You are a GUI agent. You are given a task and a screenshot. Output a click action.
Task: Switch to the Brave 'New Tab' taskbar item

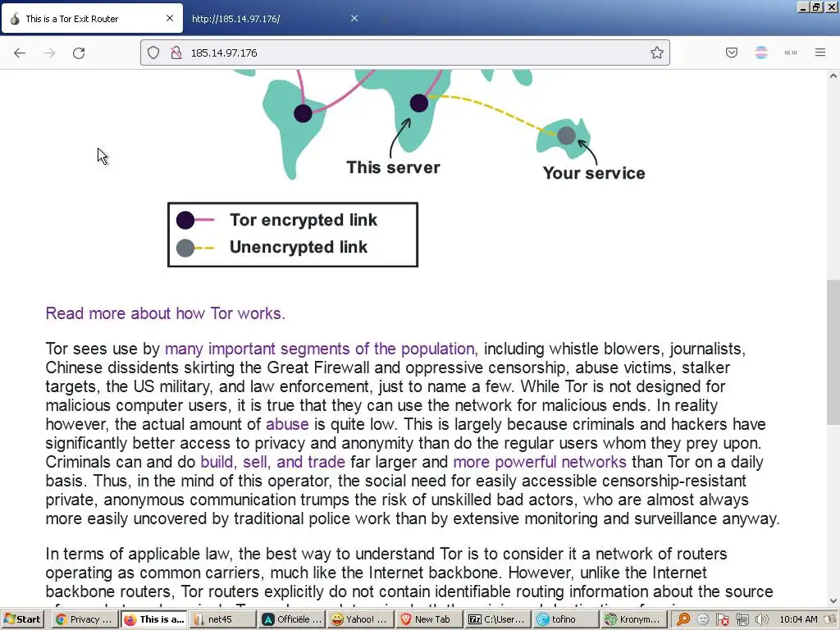[x=430, y=619]
